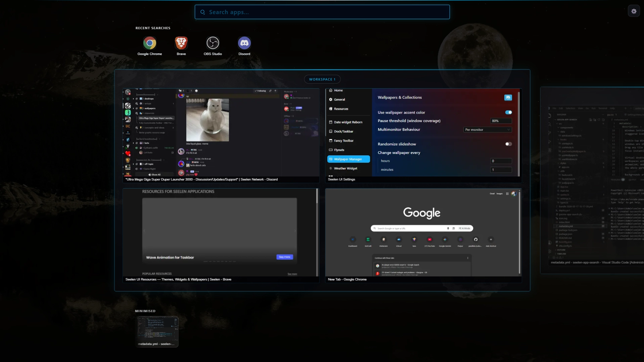Open iCloud shortcut on New Tab
The image size is (644, 362).
(x=399, y=242)
